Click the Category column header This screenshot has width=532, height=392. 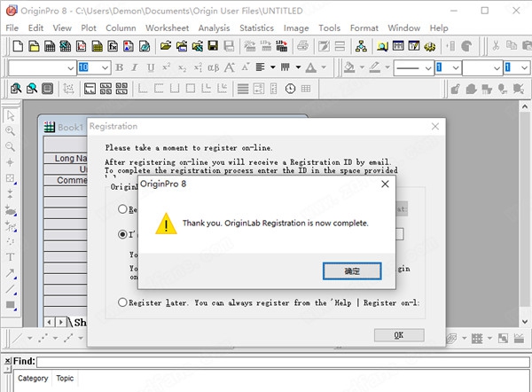(33, 378)
